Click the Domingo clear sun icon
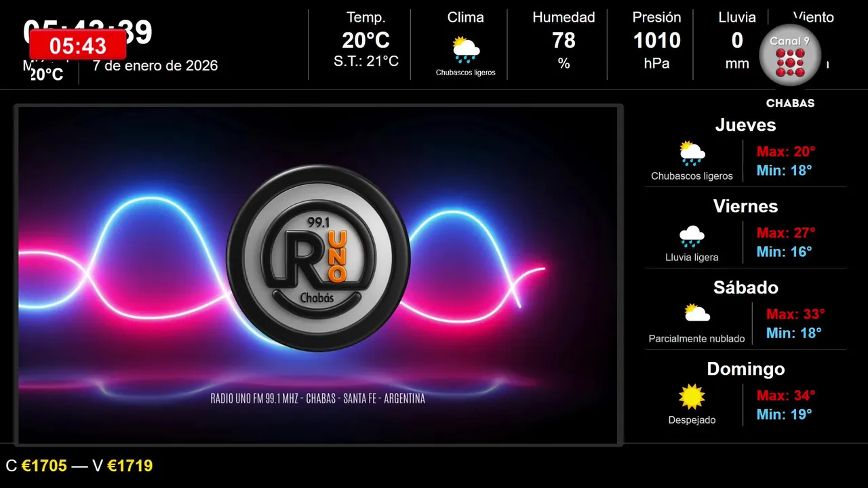This screenshot has height=488, width=868. [692, 397]
